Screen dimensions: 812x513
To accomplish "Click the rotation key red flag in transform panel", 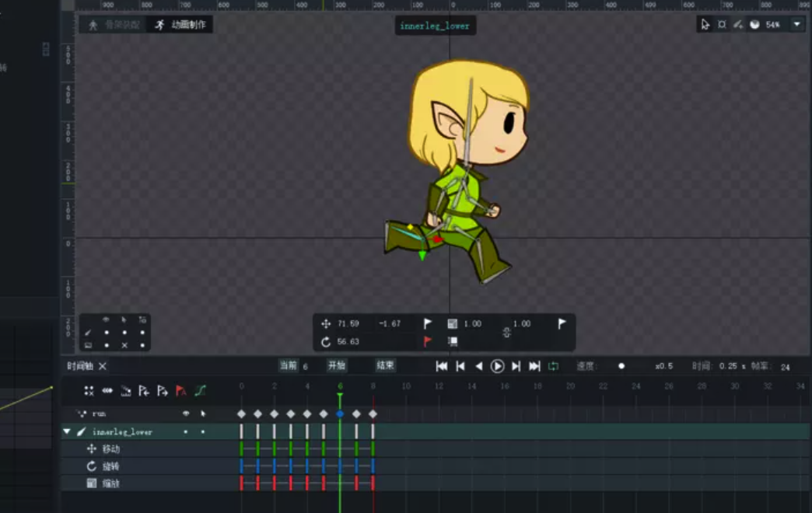I will [427, 341].
